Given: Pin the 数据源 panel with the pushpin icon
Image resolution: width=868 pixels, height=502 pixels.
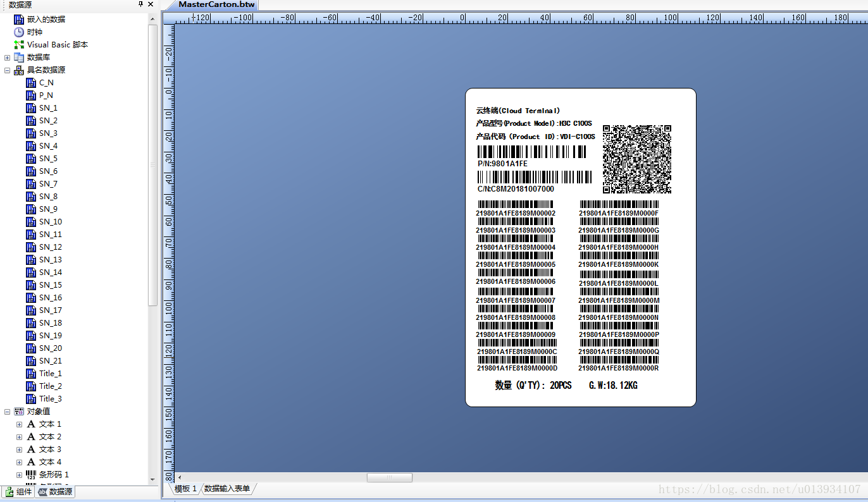Looking at the screenshot, I should coord(140,4).
